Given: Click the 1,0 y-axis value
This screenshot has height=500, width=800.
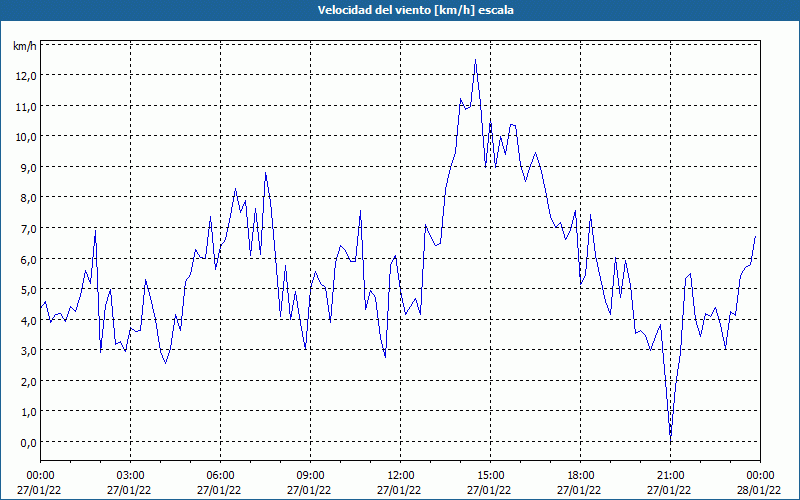Looking at the screenshot, I should pos(28,412).
